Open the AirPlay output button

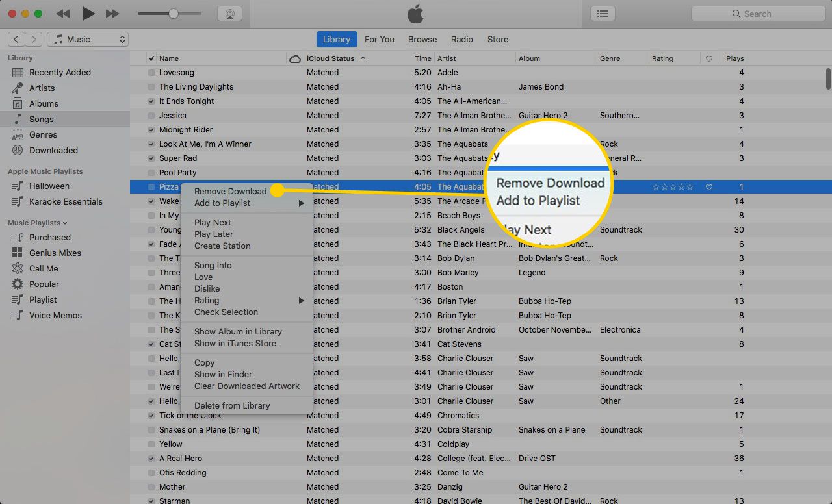[x=229, y=14]
